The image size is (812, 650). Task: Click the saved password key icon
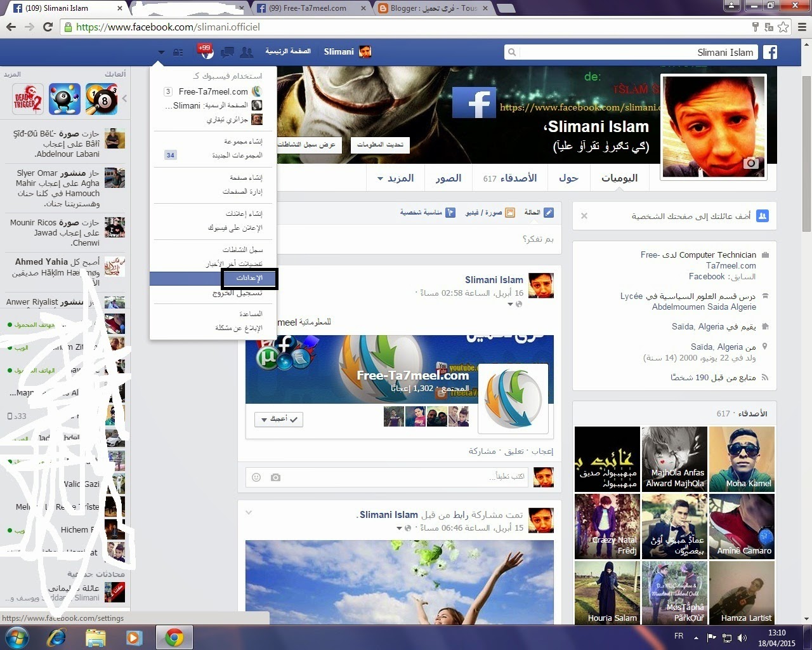point(755,27)
